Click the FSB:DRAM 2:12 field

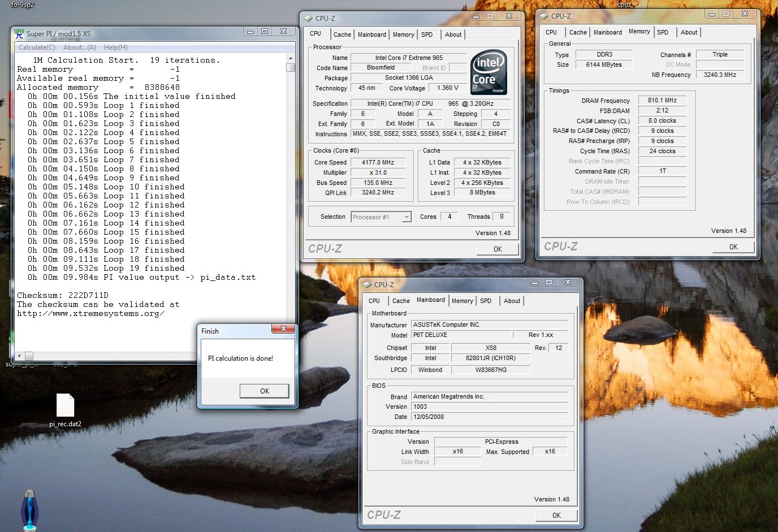point(662,110)
